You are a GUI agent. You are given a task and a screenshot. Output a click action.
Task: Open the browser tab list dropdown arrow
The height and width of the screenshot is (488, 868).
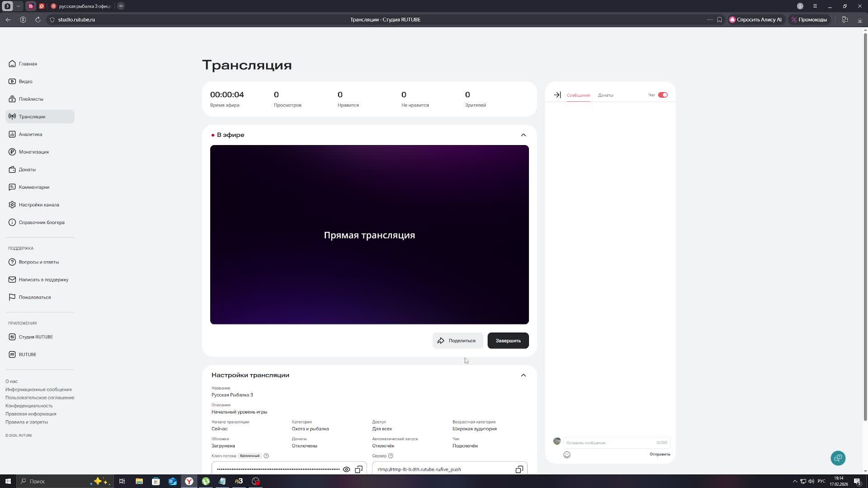coord(18,6)
